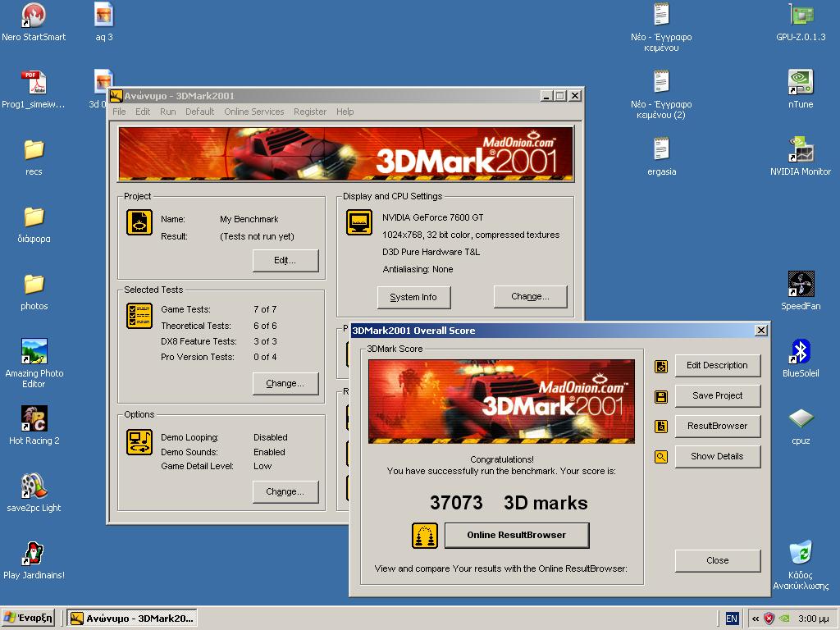Open the File menu in 3DMark2001
Screen dimensions: 840x630
(120, 112)
